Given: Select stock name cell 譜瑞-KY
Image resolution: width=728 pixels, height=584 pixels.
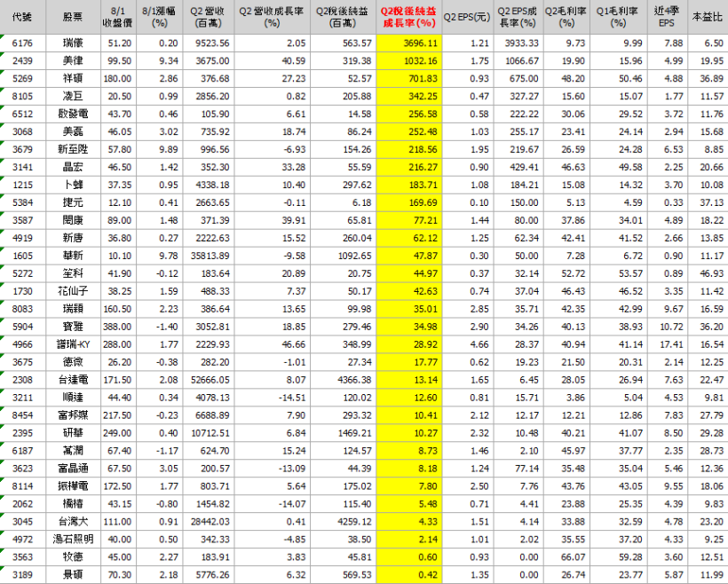Looking at the screenshot, I should point(73,344).
